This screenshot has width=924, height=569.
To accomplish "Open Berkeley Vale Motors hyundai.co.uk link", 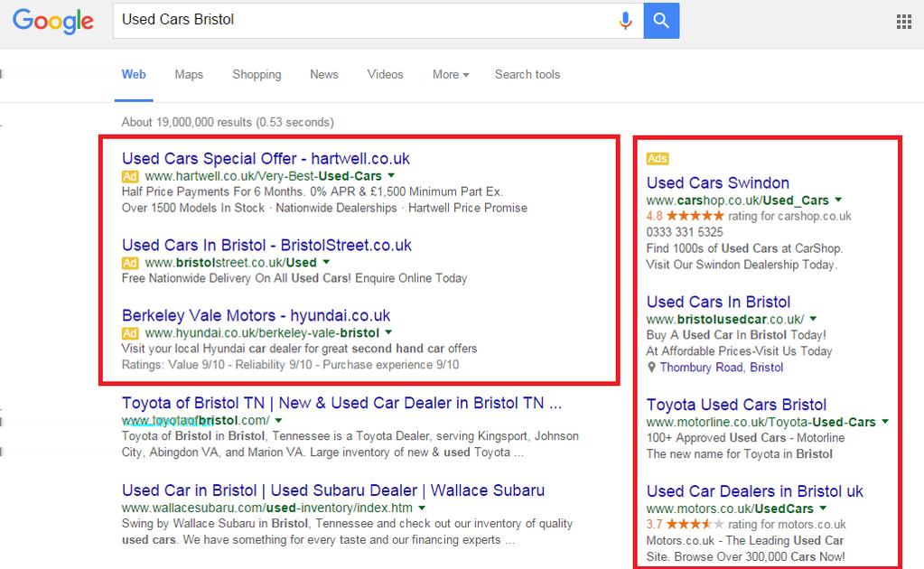I will [256, 316].
